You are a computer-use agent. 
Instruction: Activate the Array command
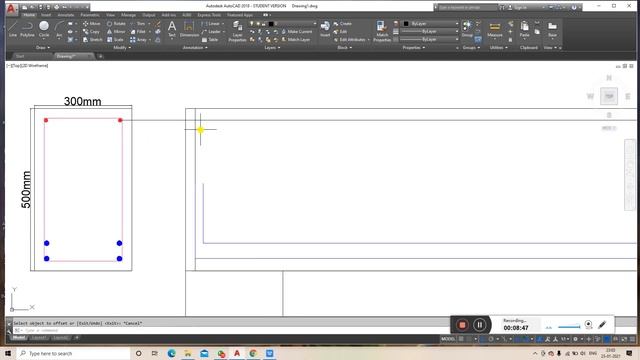138,40
